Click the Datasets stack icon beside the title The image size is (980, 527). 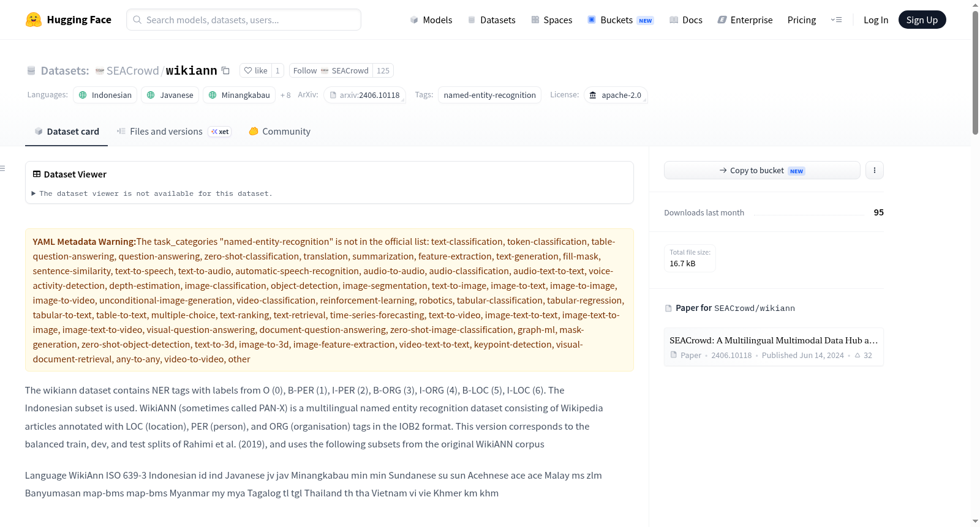click(31, 71)
